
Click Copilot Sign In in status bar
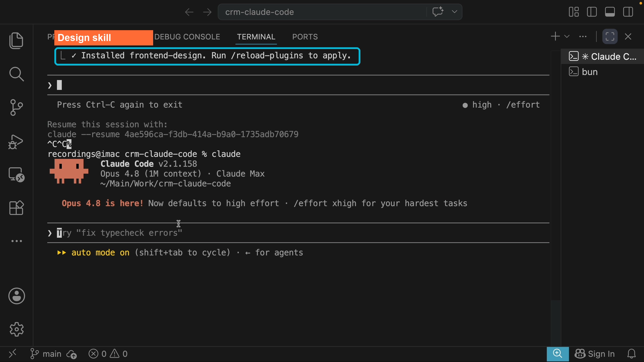click(x=594, y=354)
